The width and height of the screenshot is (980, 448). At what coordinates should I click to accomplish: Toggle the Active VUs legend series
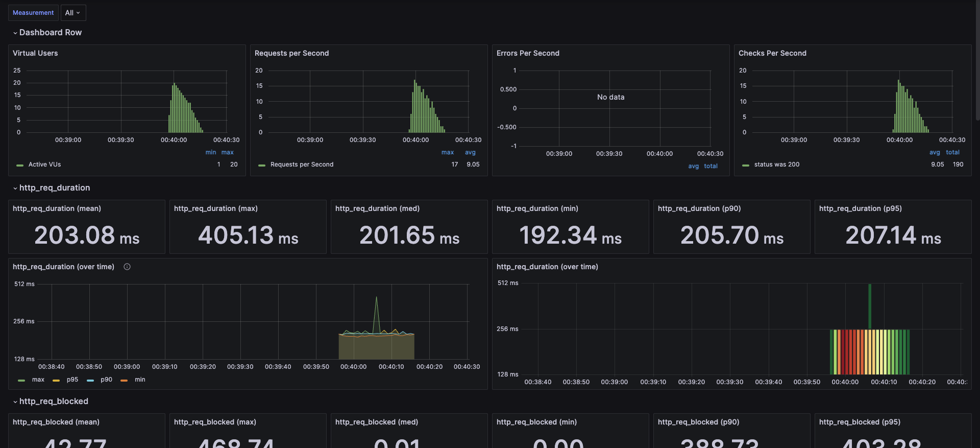point(44,164)
